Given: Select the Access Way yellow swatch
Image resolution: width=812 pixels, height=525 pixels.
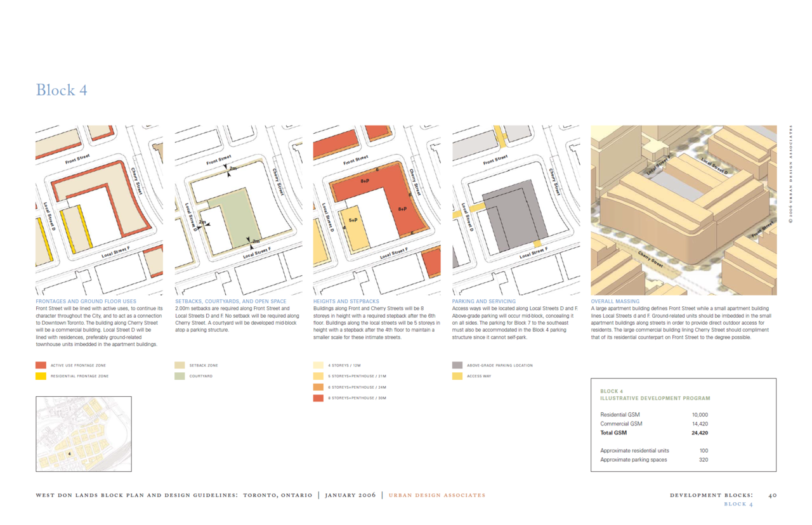Looking at the screenshot, I should pos(457,376).
